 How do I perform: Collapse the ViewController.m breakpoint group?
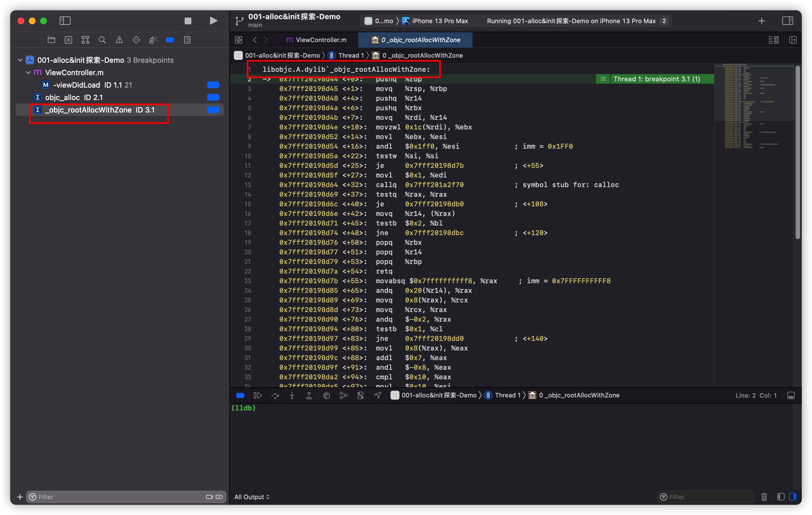click(28, 72)
